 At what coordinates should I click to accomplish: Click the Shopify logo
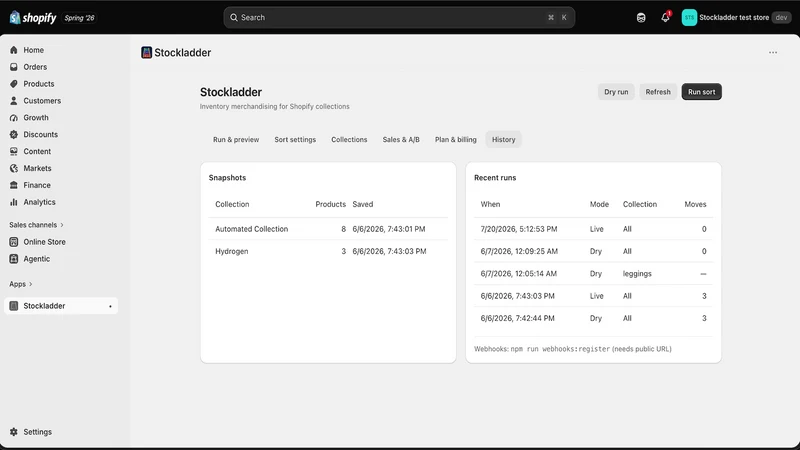pos(33,17)
